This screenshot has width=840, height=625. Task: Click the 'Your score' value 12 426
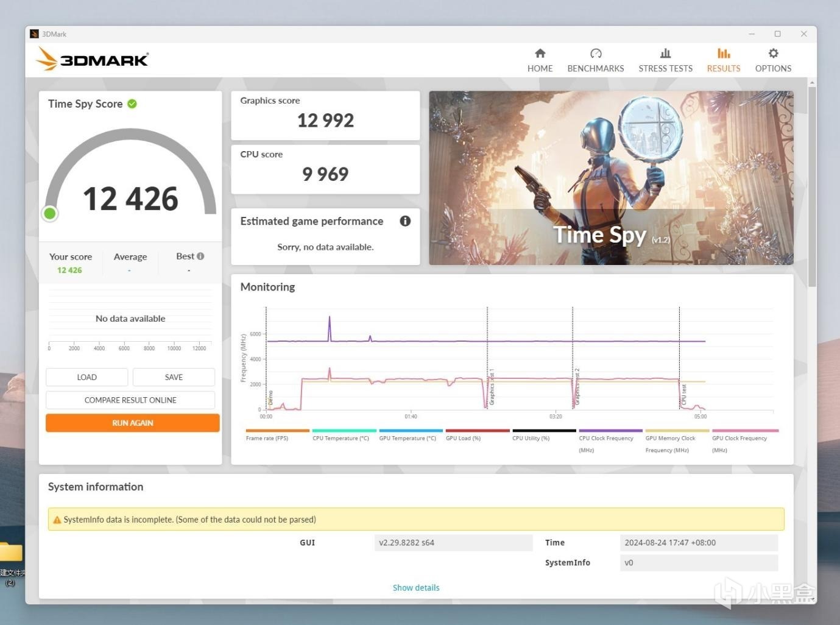point(69,270)
